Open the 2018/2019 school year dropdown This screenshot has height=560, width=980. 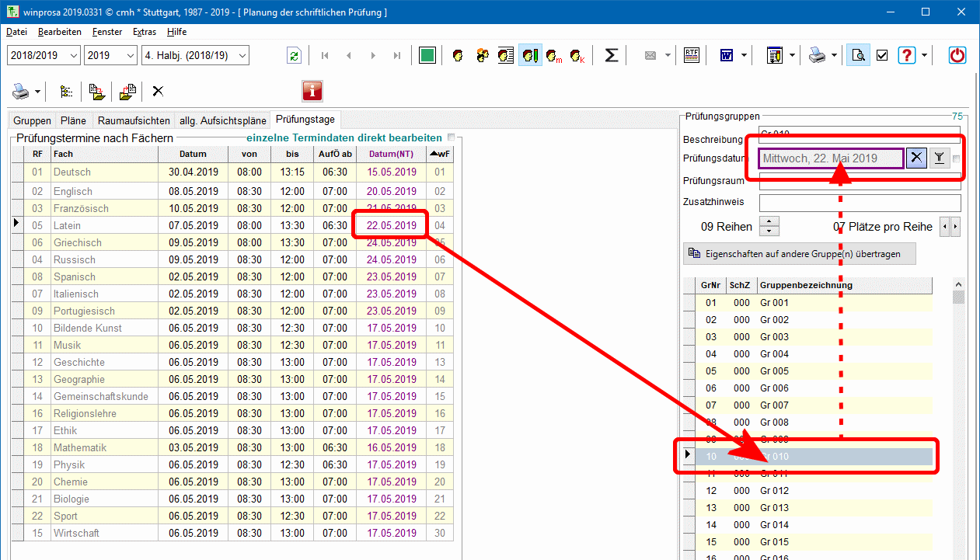73,55
